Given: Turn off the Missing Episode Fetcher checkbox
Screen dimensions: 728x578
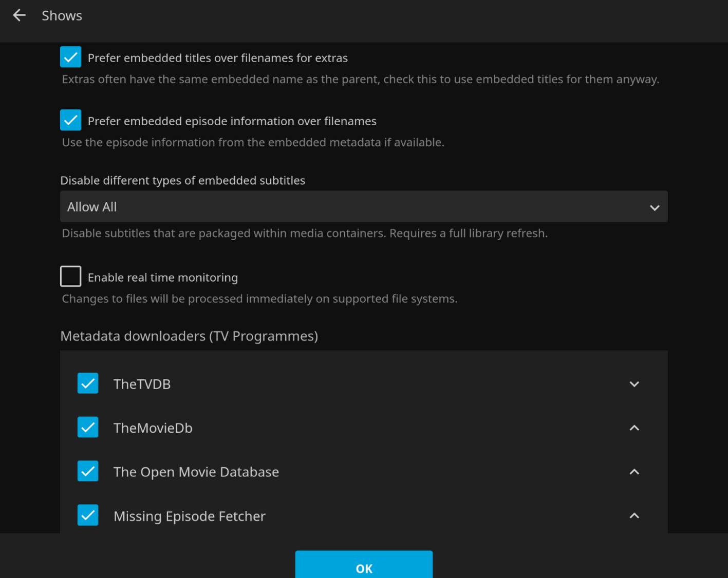Looking at the screenshot, I should [x=88, y=515].
